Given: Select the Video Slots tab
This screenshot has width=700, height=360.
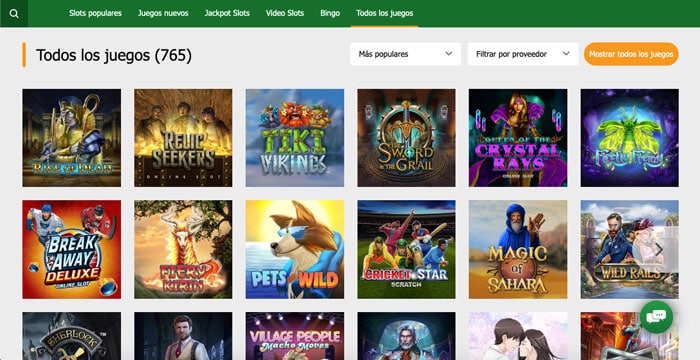Looking at the screenshot, I should pos(285,13).
